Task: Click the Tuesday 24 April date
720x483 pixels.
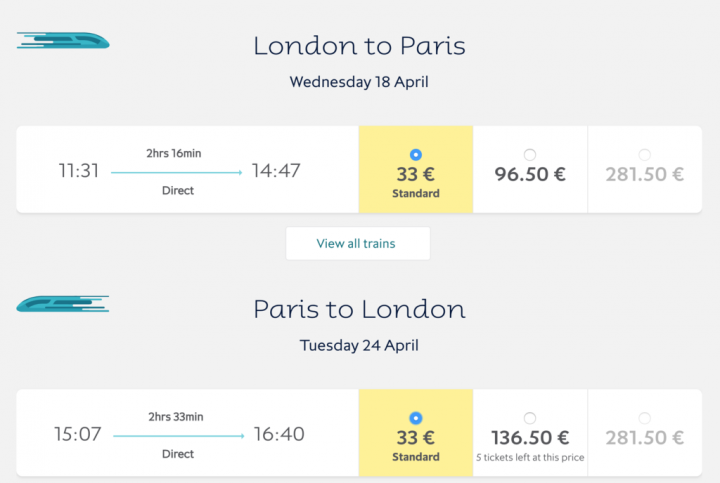Action: point(359,345)
